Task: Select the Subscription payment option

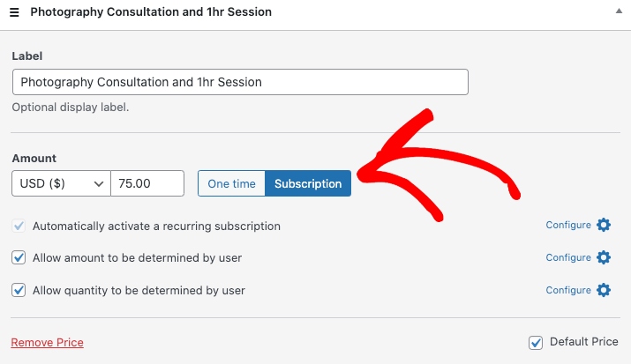Action: [308, 183]
